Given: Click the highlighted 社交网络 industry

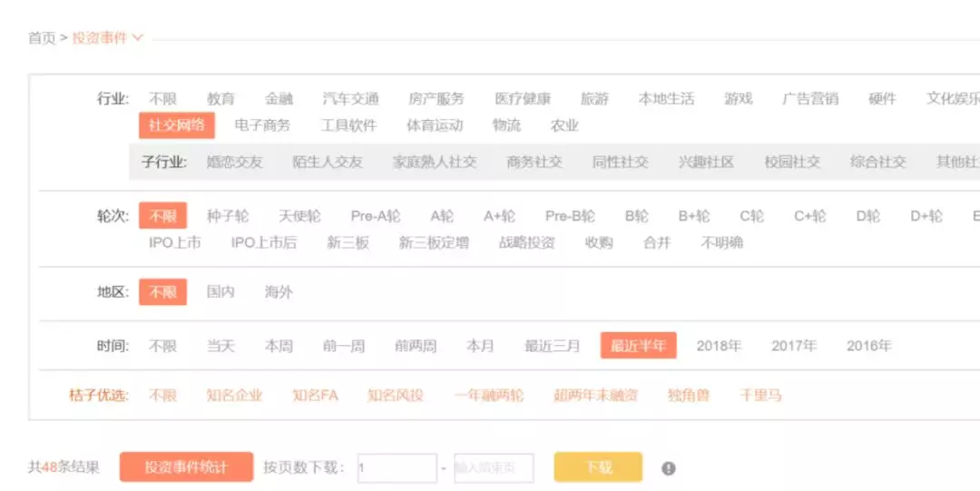Looking at the screenshot, I should click(x=177, y=125).
